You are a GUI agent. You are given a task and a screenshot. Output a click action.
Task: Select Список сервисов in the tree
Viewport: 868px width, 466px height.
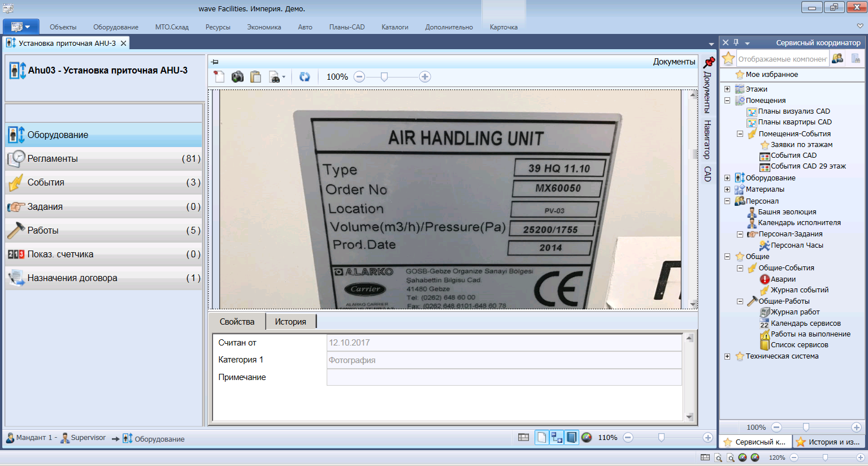[800, 345]
